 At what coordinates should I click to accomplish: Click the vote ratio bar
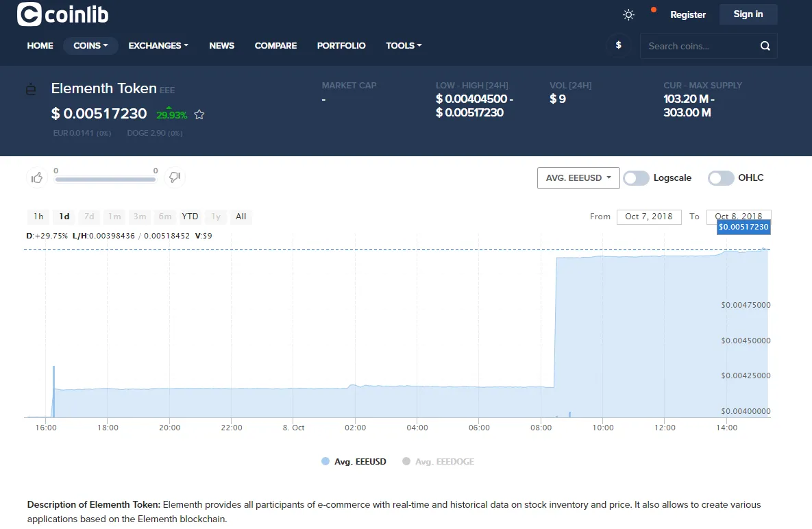[105, 180]
